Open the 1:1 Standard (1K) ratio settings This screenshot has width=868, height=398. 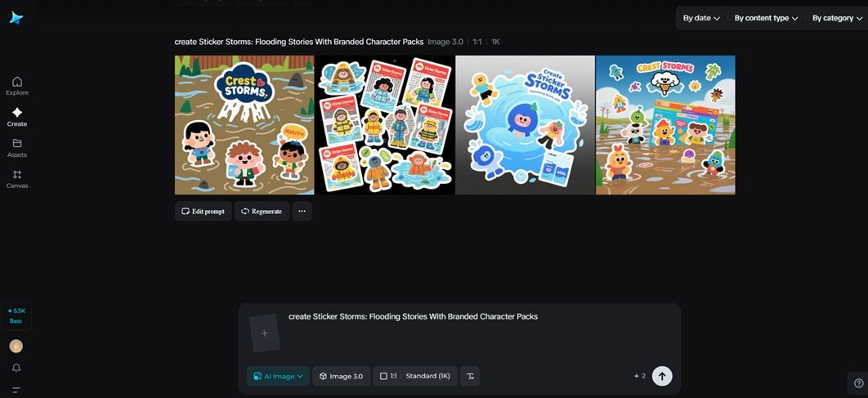415,376
